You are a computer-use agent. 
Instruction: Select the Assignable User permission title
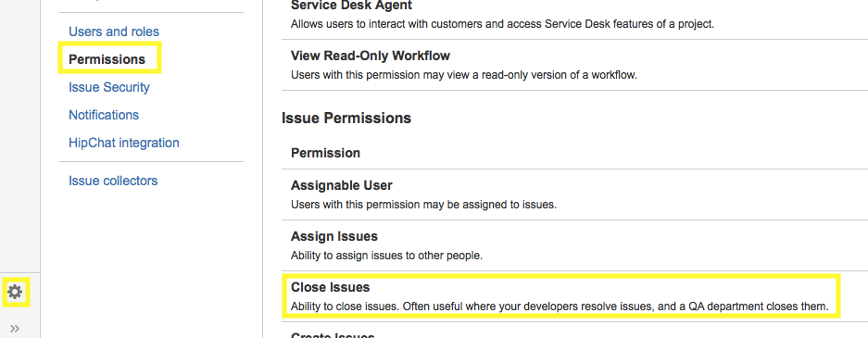(342, 185)
